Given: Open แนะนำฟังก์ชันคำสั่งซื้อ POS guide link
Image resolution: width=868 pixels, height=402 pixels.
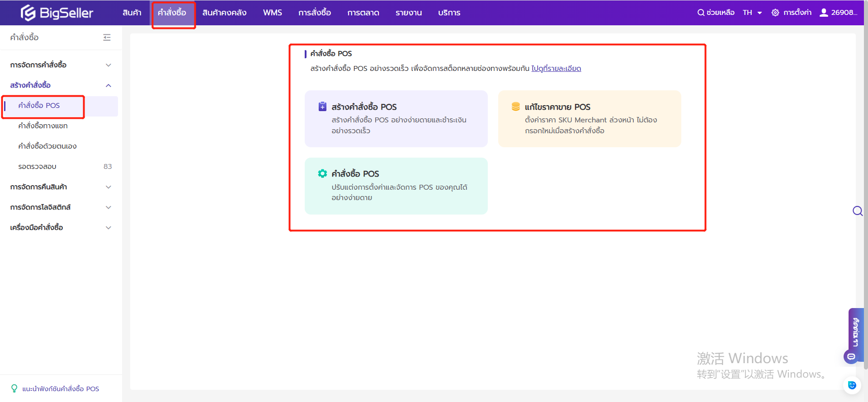Looking at the screenshot, I should click(x=61, y=389).
